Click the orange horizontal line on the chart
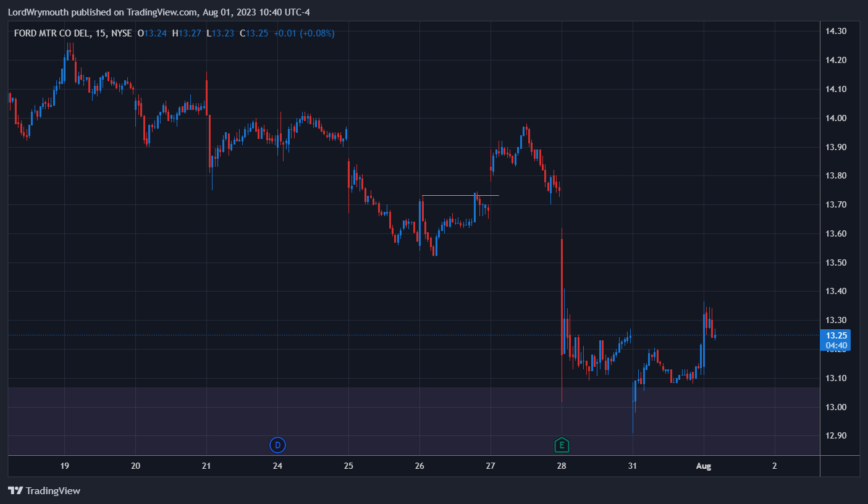This screenshot has height=504, width=868. pos(460,196)
